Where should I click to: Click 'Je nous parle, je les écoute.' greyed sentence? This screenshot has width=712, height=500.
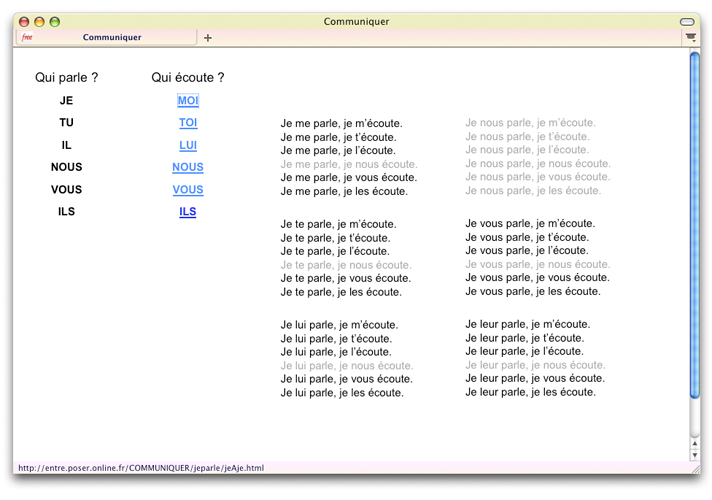pos(533,191)
